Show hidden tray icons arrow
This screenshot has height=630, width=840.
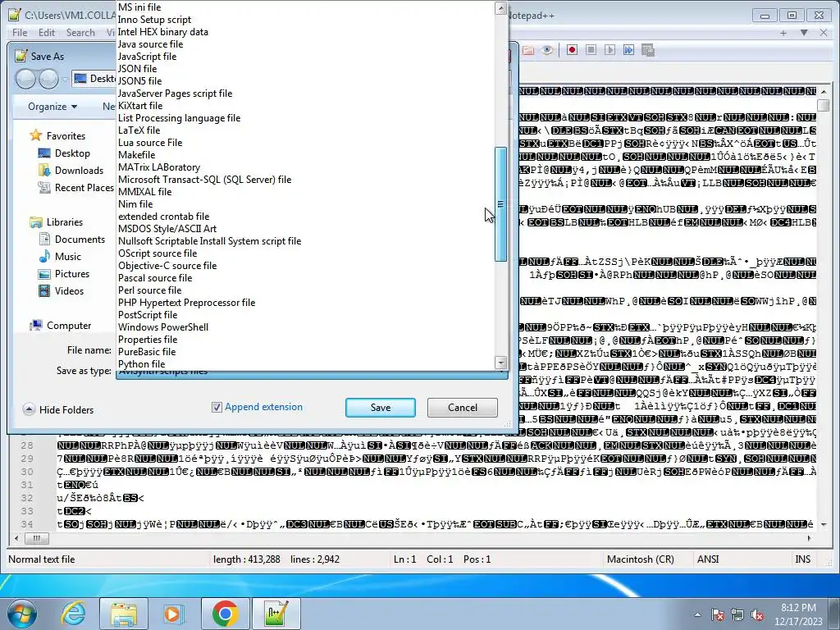(697, 614)
